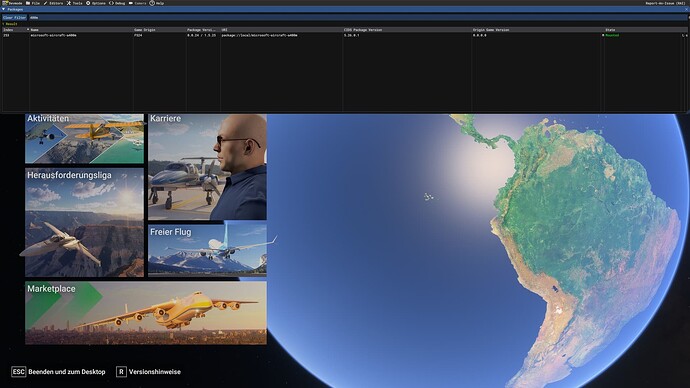Click the package filter text field
The image size is (690, 388).
click(357, 18)
